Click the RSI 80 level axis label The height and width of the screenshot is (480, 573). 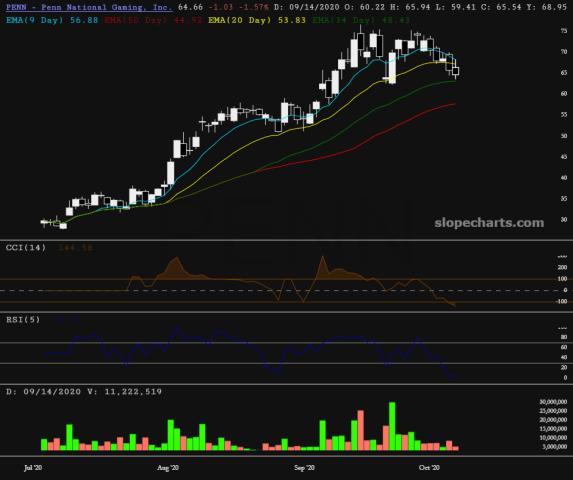point(564,337)
